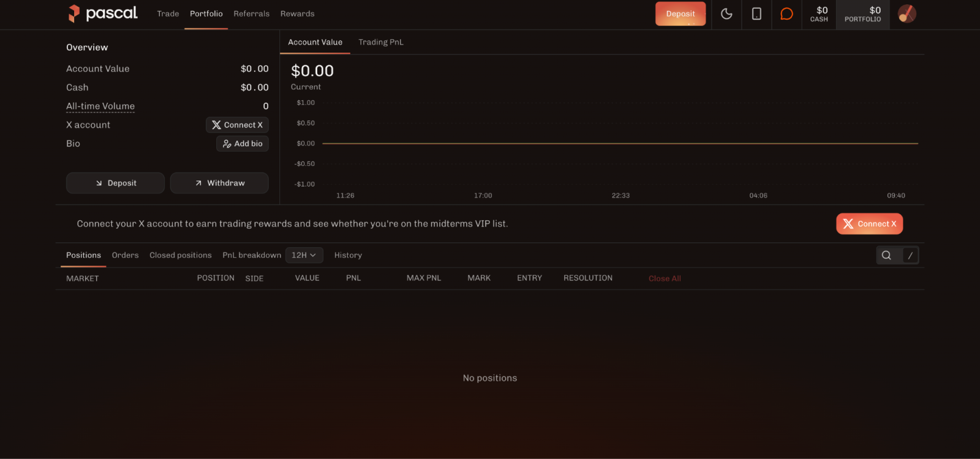
Task: Select the Positions tab
Action: pyautogui.click(x=83, y=255)
